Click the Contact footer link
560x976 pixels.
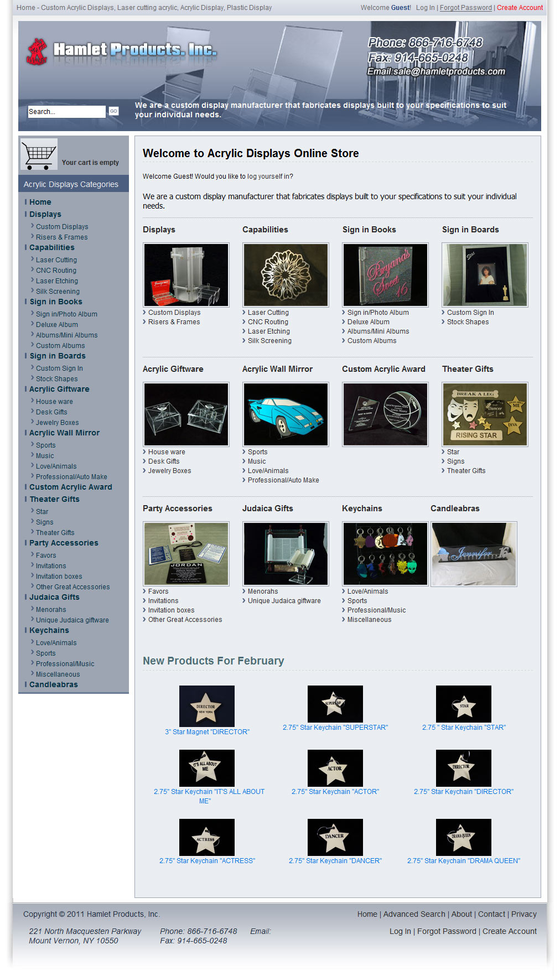491,915
